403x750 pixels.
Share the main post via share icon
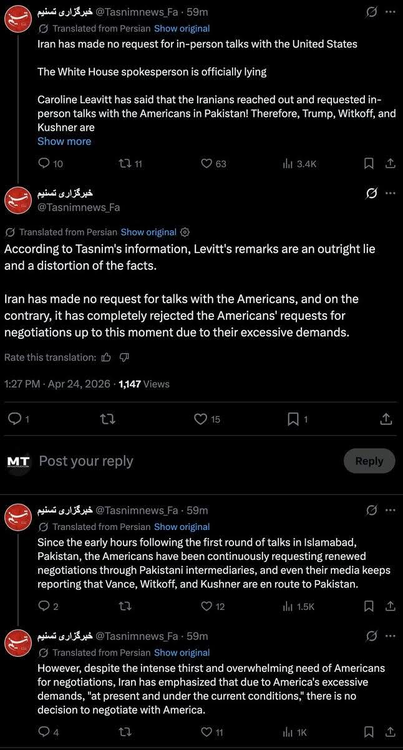tap(386, 419)
